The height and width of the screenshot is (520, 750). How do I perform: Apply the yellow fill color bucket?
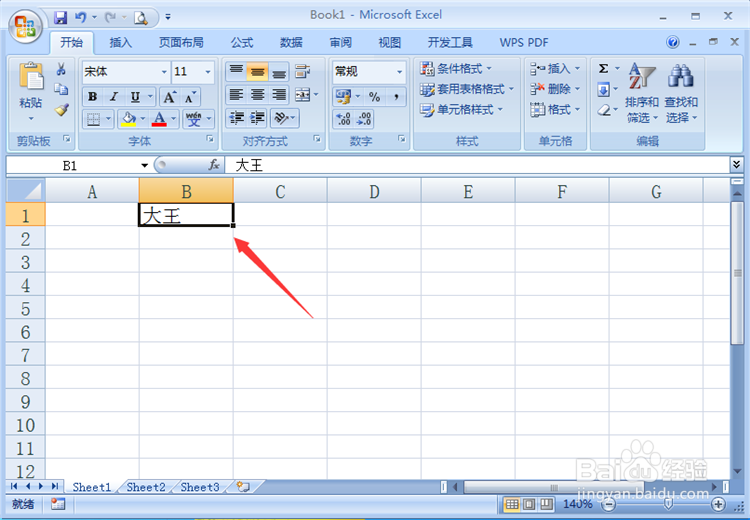pos(128,119)
